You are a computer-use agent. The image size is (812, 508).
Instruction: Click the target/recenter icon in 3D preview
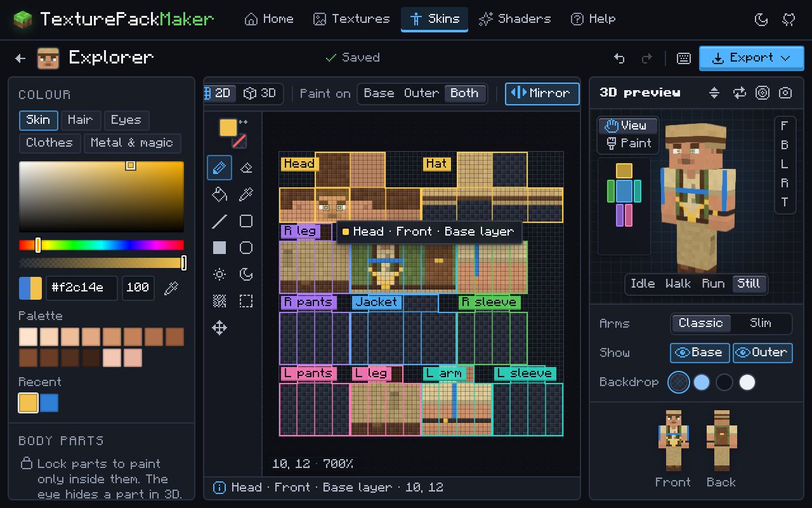763,93
